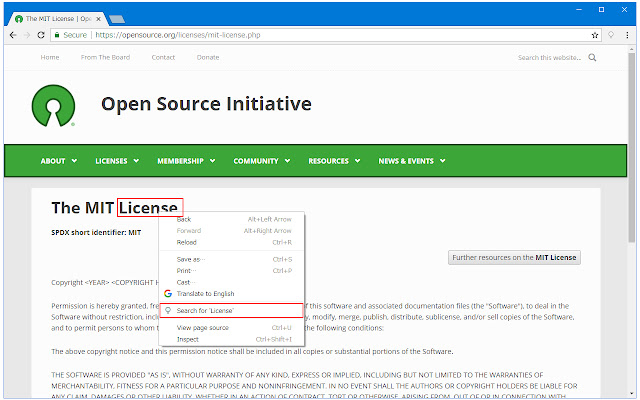This screenshot has height=400, width=640.
Task: Select Print in the context menu
Action: 231,271
